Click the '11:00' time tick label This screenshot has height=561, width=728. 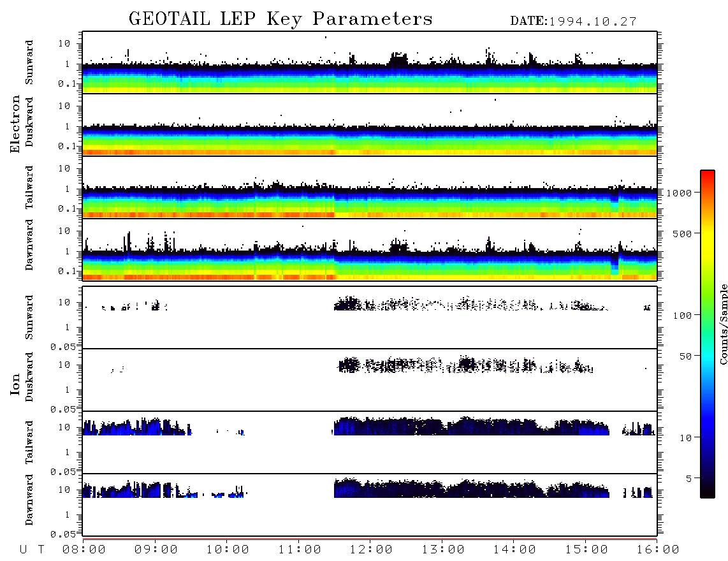(300, 550)
